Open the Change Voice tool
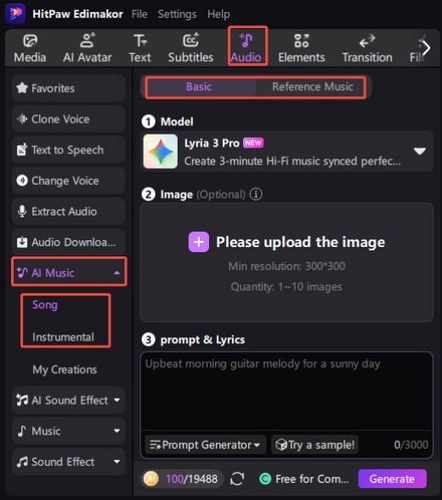Viewport: 442px width, 500px height. [69, 181]
